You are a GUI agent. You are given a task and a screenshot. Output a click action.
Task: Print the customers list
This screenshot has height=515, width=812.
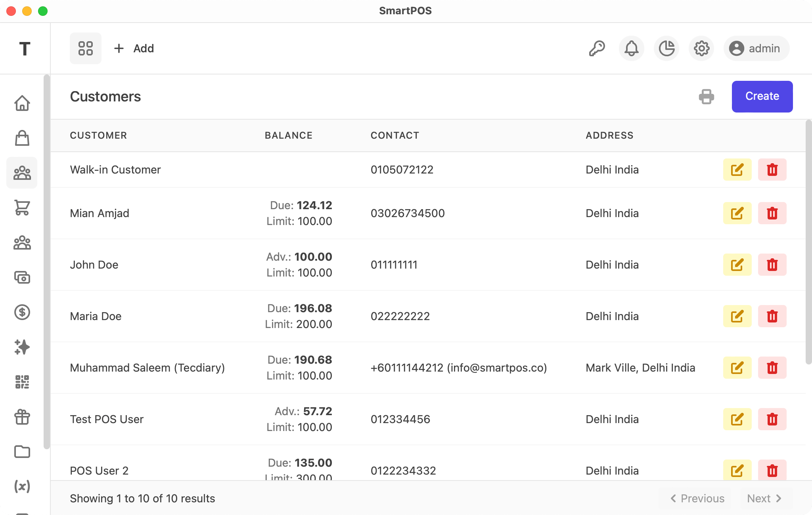coord(707,97)
